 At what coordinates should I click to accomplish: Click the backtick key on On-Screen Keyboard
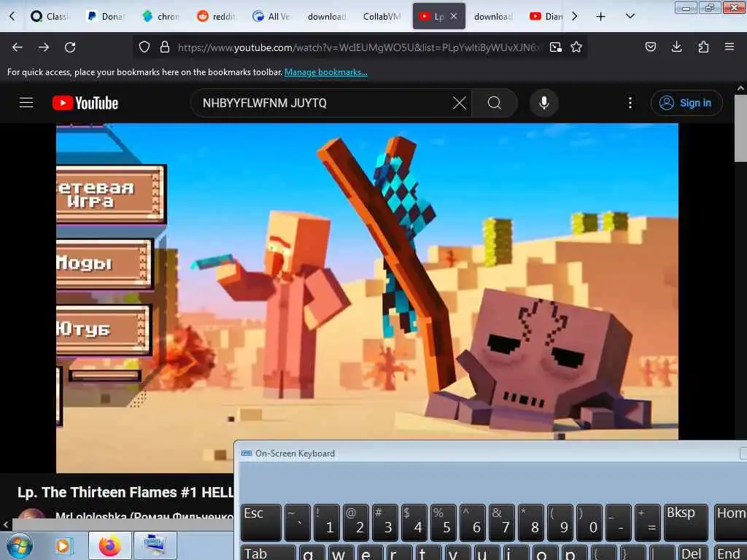[x=298, y=522]
